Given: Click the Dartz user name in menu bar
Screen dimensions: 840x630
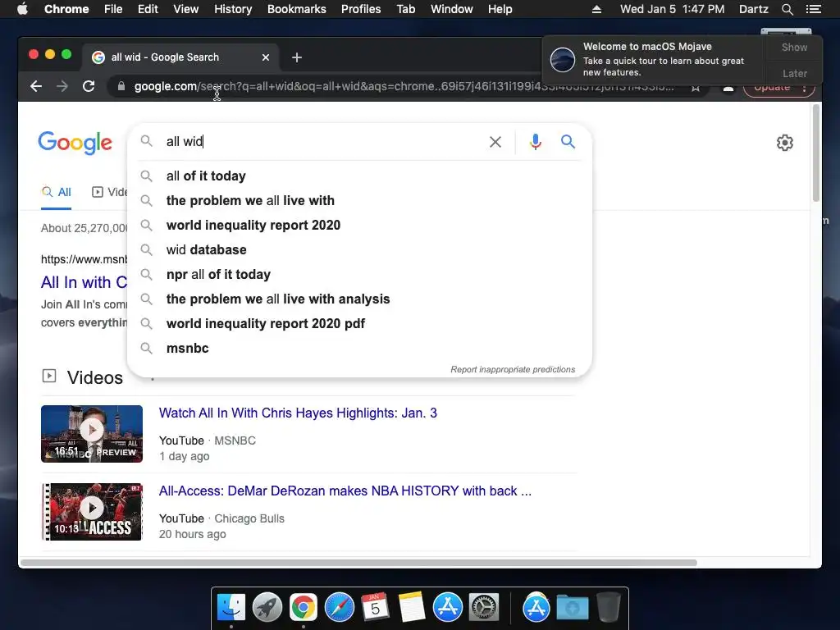Looking at the screenshot, I should [x=753, y=9].
